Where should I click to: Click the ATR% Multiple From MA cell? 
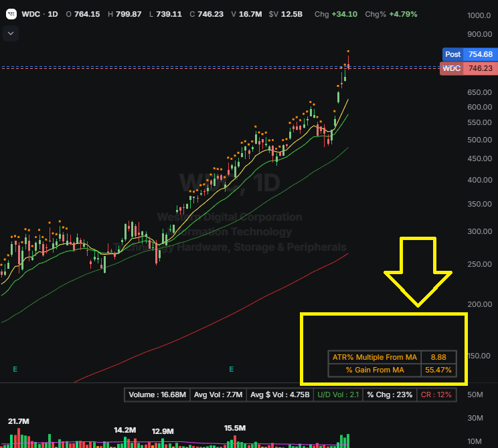(374, 357)
